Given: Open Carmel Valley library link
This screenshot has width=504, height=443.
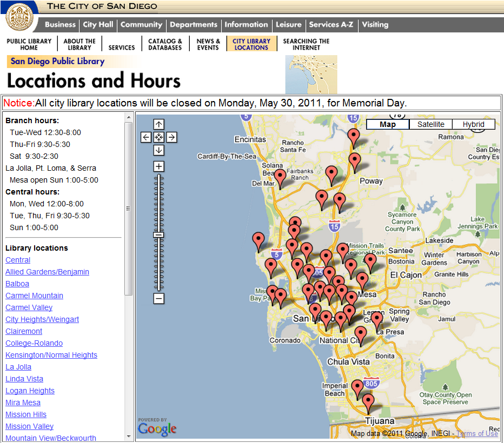Looking at the screenshot, I should click(29, 307).
